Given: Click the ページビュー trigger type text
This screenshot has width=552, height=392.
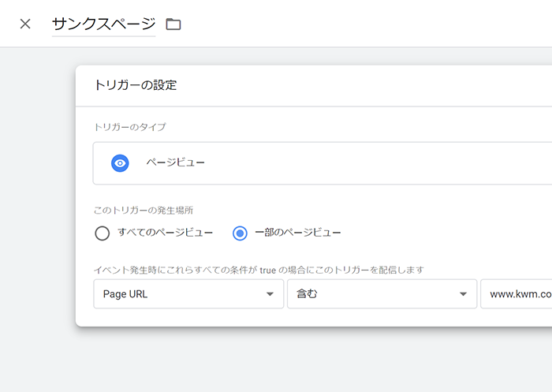Looking at the screenshot, I should point(175,162).
